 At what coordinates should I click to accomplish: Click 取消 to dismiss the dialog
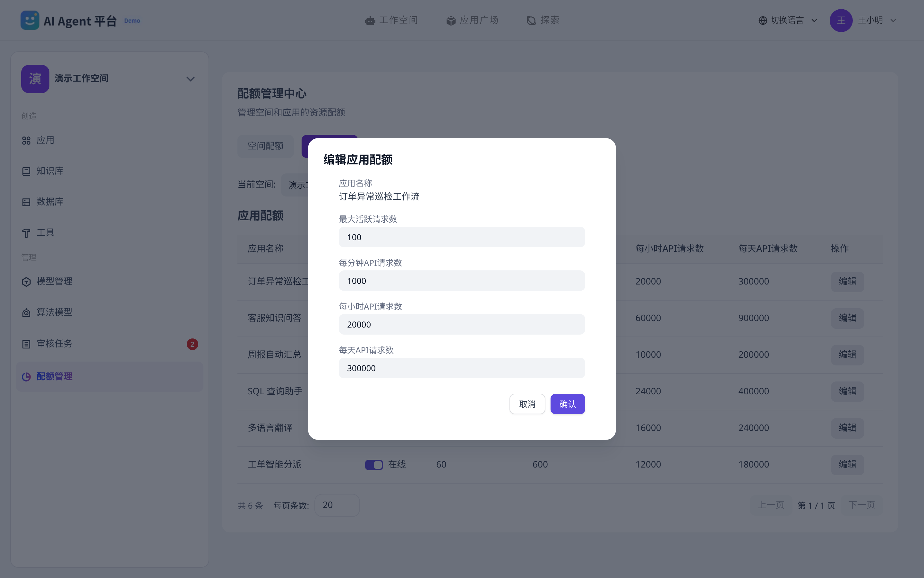click(527, 404)
